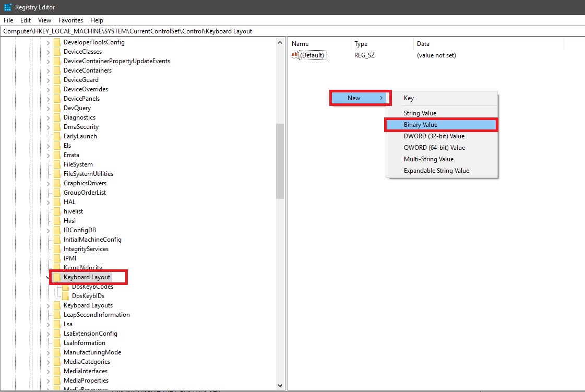Screen dimensions: 585x392
Task: Click the MediaCategories folder icon
Action: [57, 362]
